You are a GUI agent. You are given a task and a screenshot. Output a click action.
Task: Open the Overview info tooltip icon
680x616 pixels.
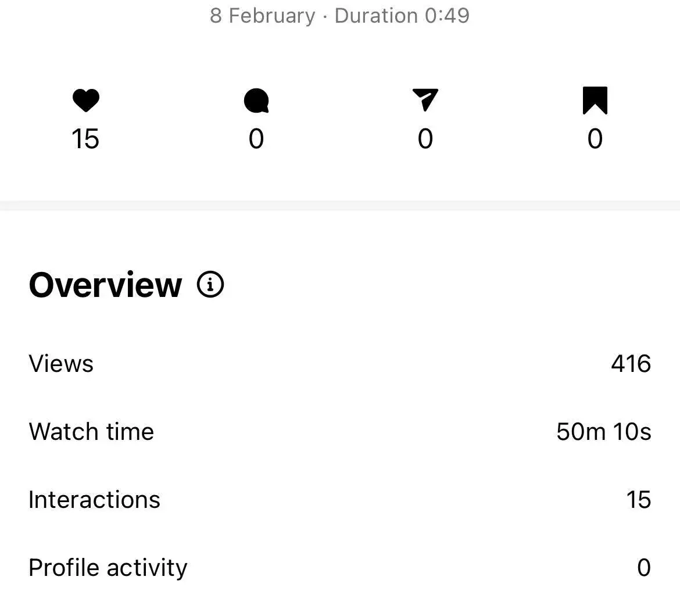210,285
